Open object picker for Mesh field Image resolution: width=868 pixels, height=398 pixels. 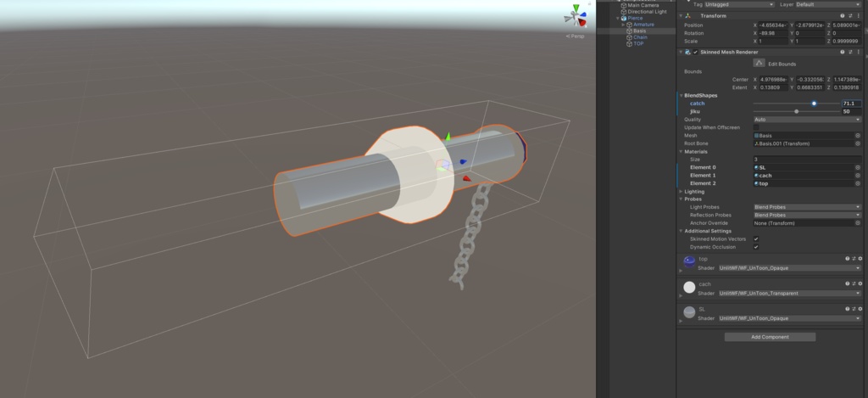point(858,136)
